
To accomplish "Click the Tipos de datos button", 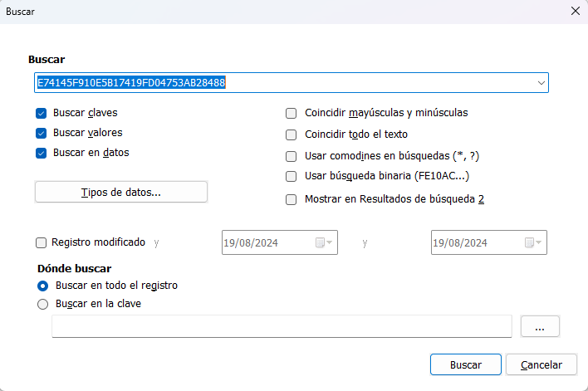I will tap(121, 193).
